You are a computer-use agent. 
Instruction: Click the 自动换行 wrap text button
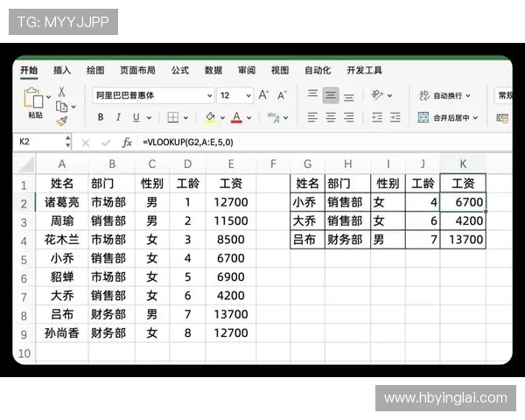coord(445,95)
